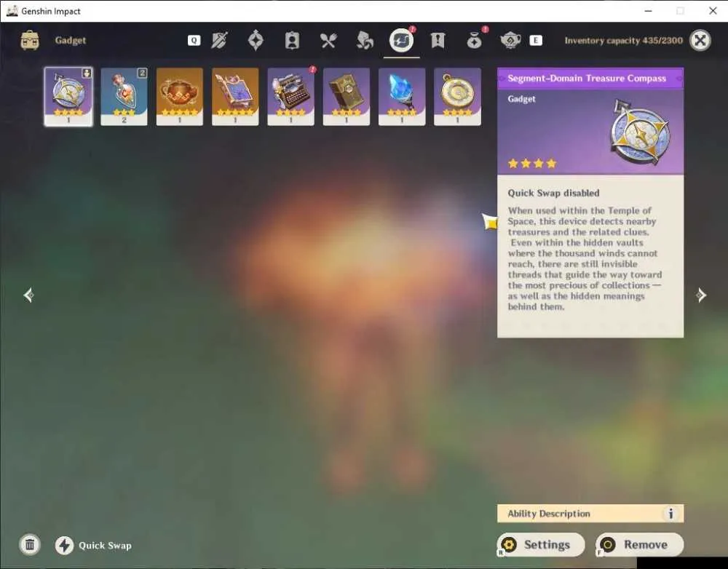728x569 pixels.
Task: Go to previous page with left arrow
Action: [x=29, y=295]
